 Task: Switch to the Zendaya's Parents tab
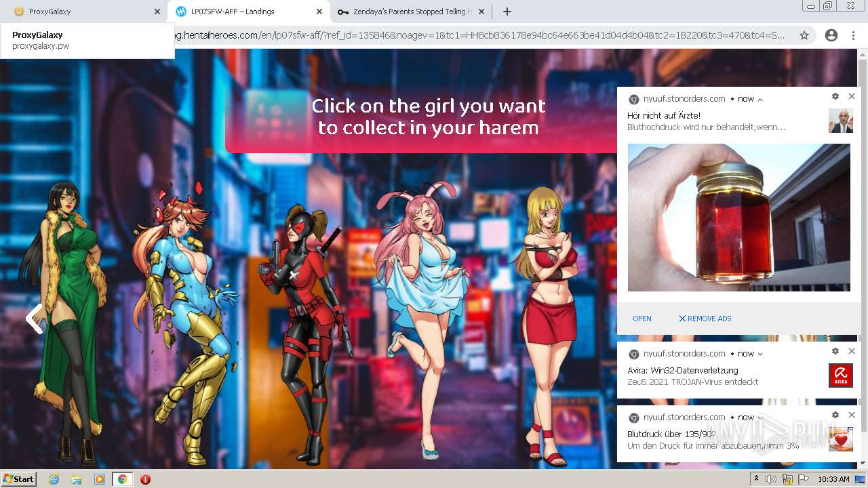[x=410, y=12]
